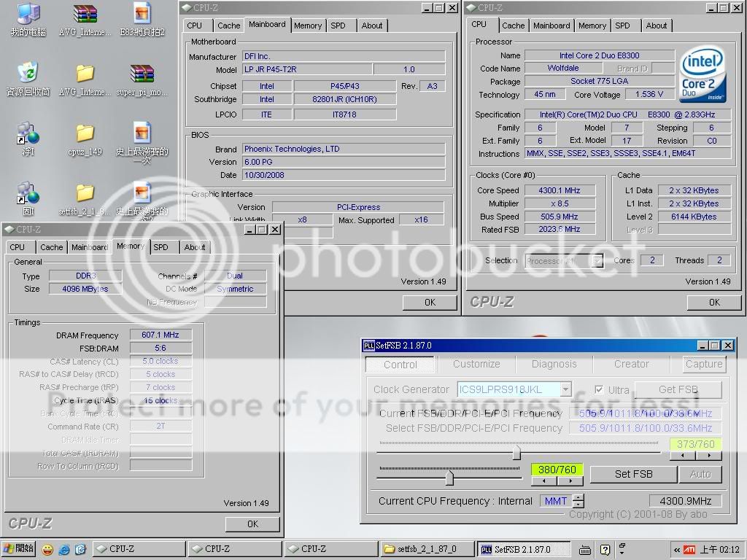Image resolution: width=747 pixels, height=560 pixels.
Task: Open the E83 web page file icon
Action: [142, 19]
